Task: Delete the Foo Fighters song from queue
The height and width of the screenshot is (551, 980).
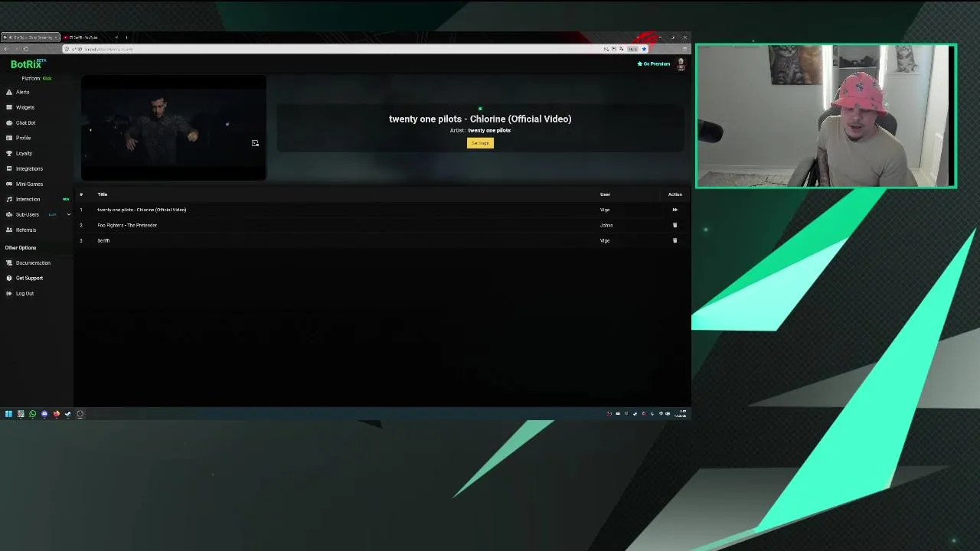Action: coord(675,225)
